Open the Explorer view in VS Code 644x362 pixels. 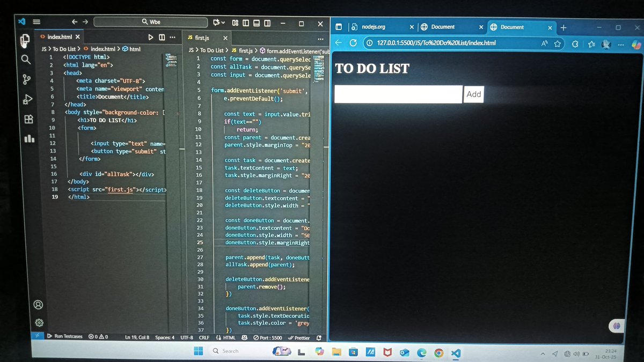coord(25,40)
